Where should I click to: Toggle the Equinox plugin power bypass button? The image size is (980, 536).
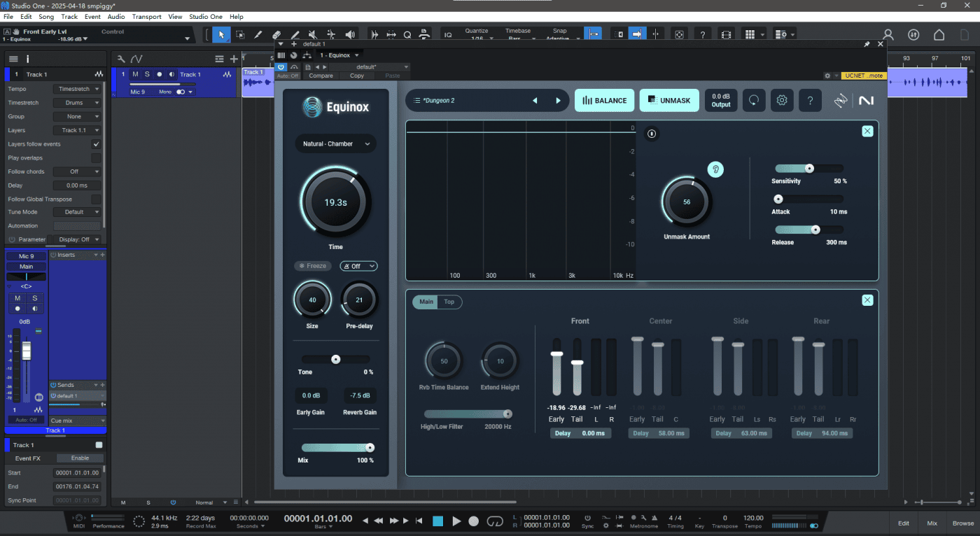coord(281,66)
